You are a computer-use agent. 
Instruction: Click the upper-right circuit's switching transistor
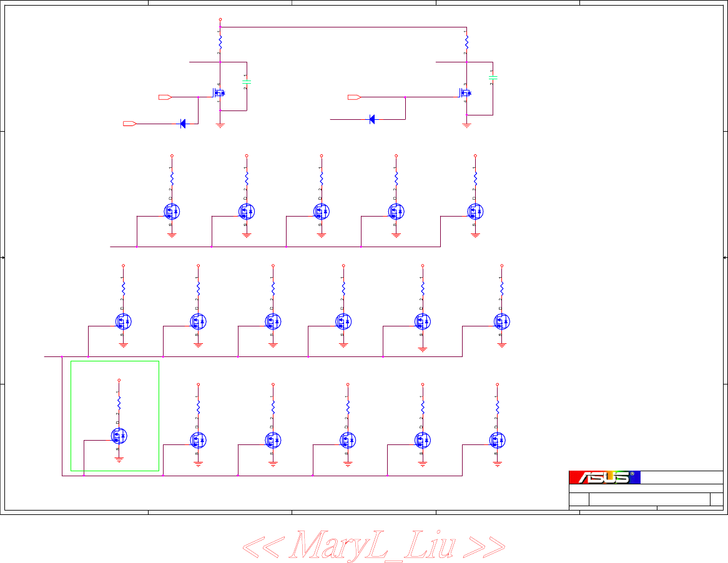(465, 93)
